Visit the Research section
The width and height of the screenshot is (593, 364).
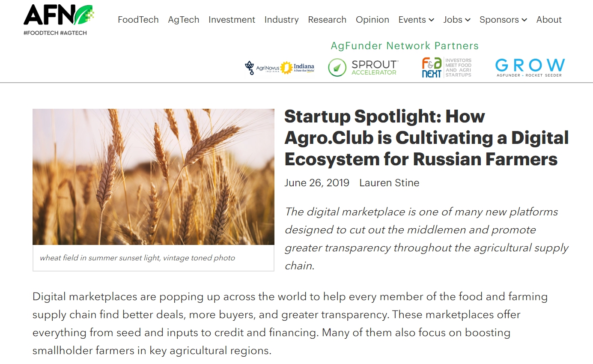pos(327,20)
